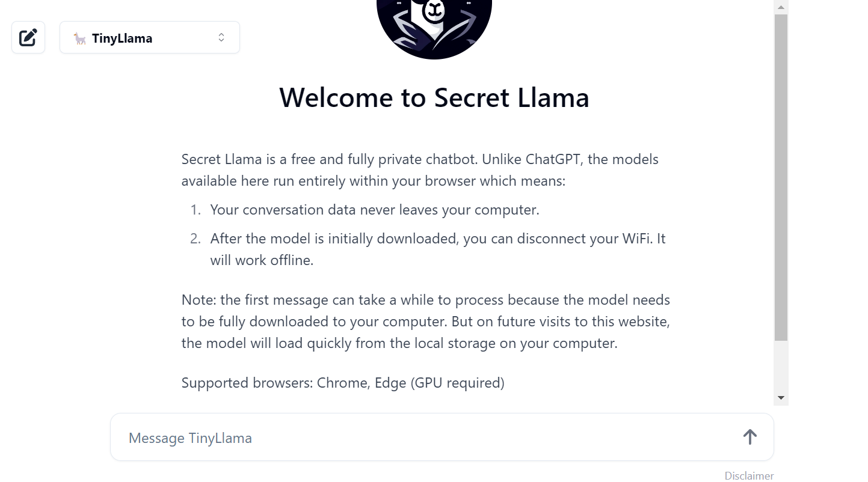
Task: Click the chevron on the model selector
Action: tap(221, 37)
